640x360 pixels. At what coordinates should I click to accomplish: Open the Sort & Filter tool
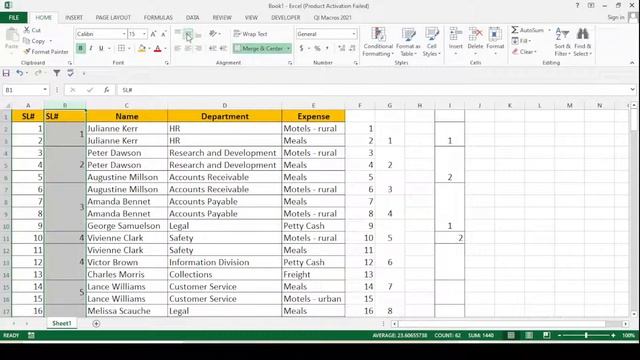[x=562, y=42]
